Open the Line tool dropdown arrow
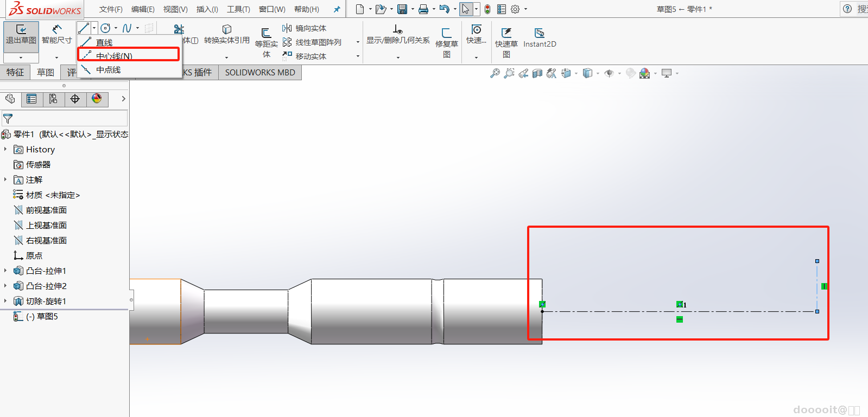This screenshot has width=868, height=417. click(94, 28)
